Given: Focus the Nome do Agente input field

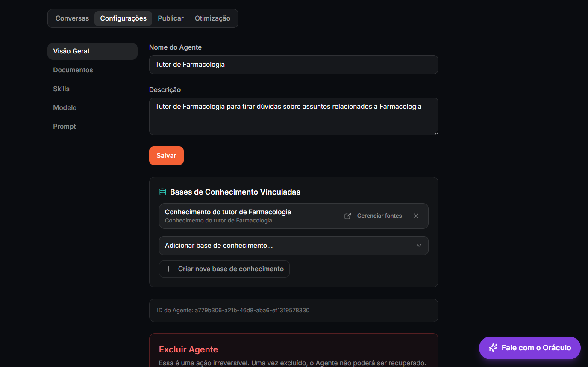Looking at the screenshot, I should click(x=294, y=65).
